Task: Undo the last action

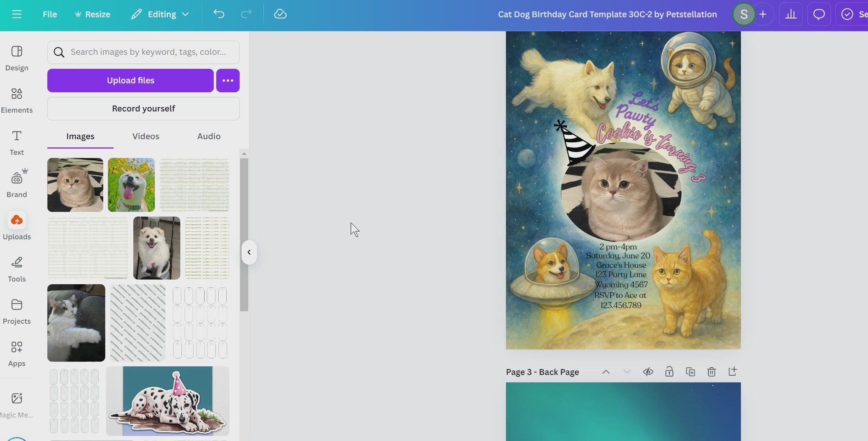Action: pos(219,14)
